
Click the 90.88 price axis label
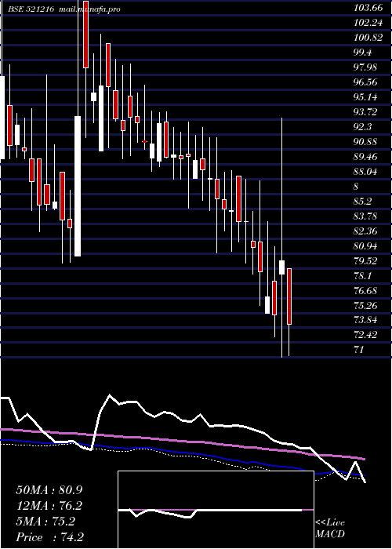[x=366, y=142]
